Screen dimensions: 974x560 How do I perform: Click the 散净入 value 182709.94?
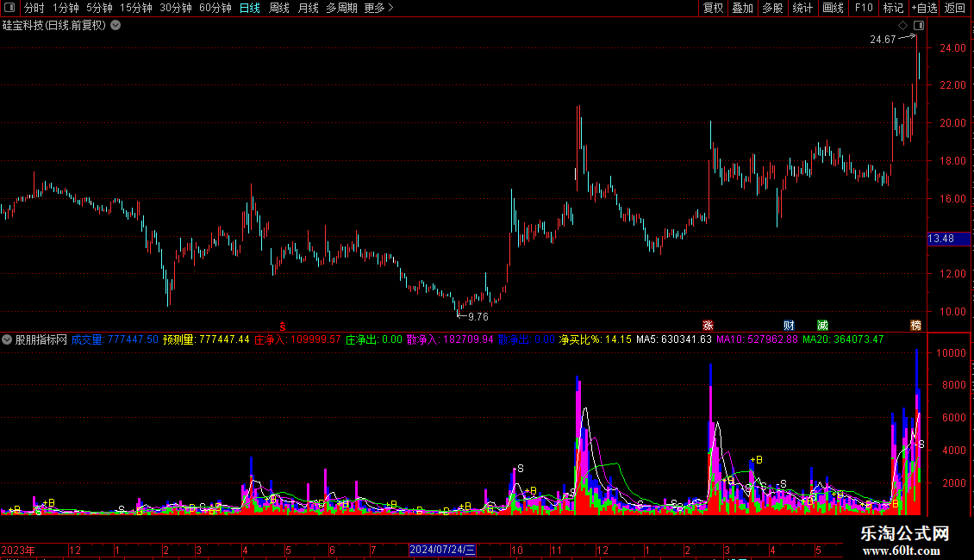[468, 339]
